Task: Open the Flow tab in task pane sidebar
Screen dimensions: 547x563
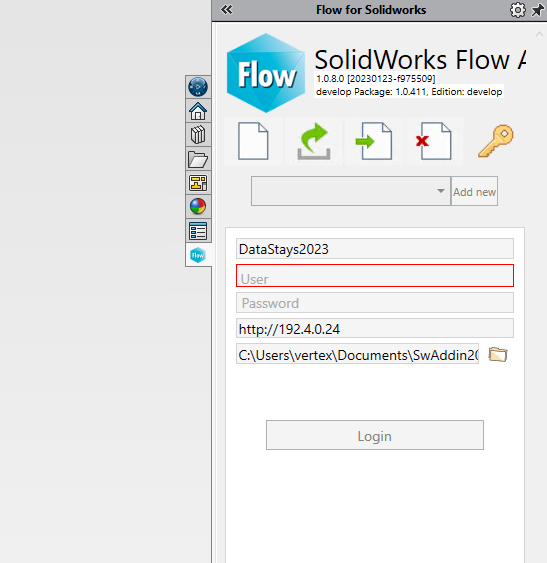Action: [198, 255]
